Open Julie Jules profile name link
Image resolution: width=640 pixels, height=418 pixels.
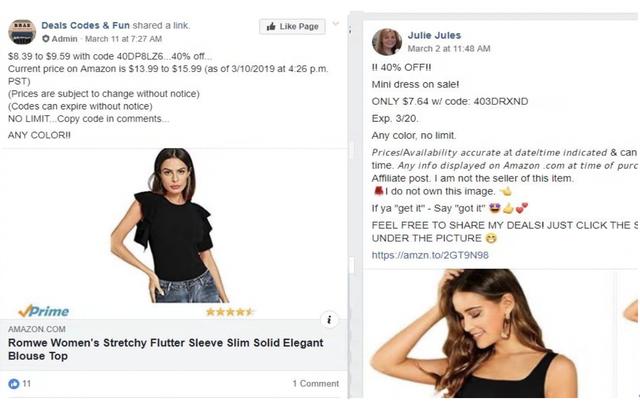(435, 33)
